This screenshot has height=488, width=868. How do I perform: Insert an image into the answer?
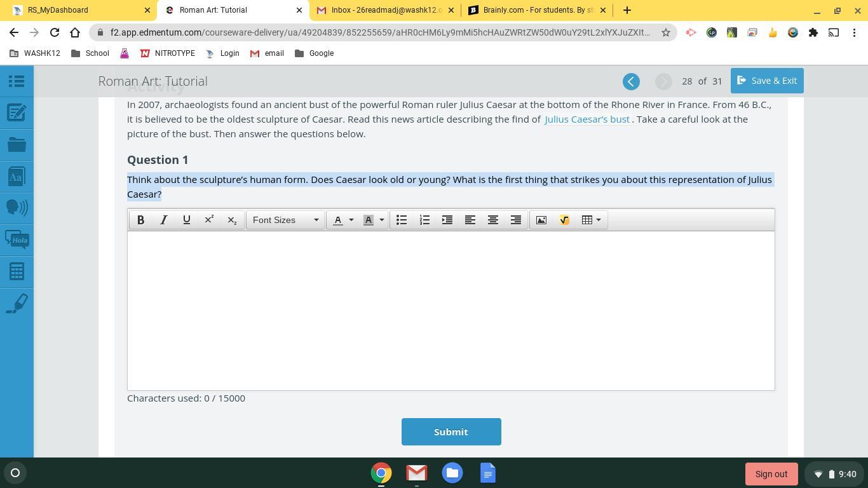[x=541, y=220]
